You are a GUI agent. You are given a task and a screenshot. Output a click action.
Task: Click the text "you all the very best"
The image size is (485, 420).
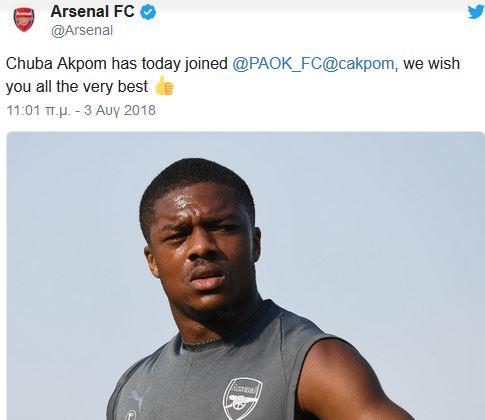click(77, 87)
